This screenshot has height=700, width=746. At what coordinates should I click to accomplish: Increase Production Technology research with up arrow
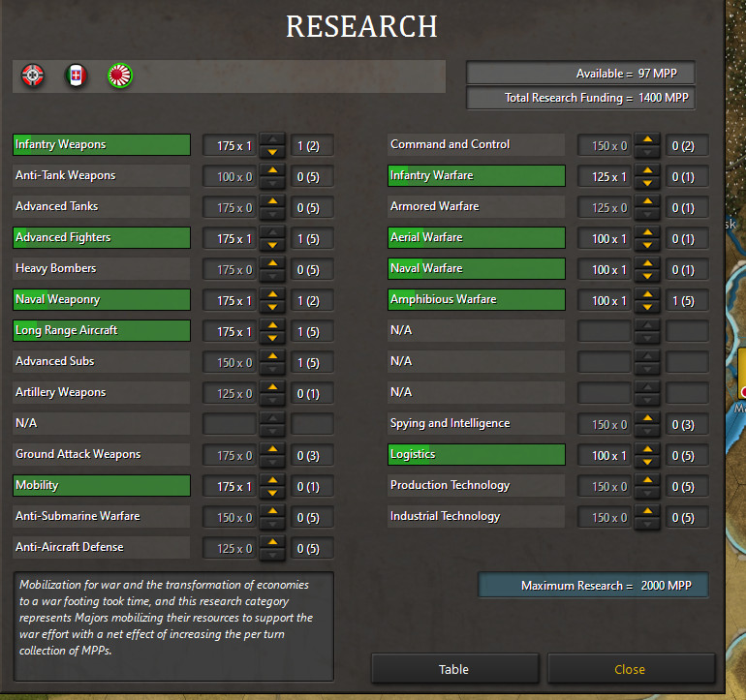coord(647,480)
